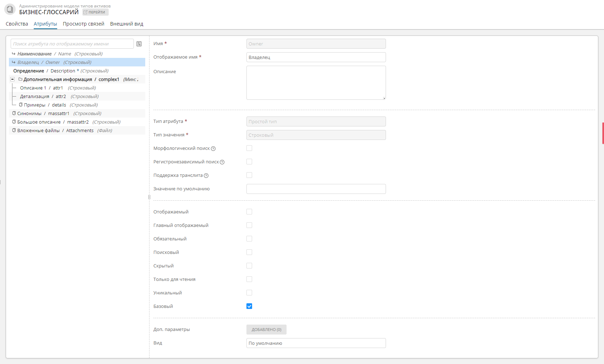Image resolution: width=604 pixels, height=364 pixels.
Task: Toggle the Только для чтения checkbox
Action: point(249,279)
